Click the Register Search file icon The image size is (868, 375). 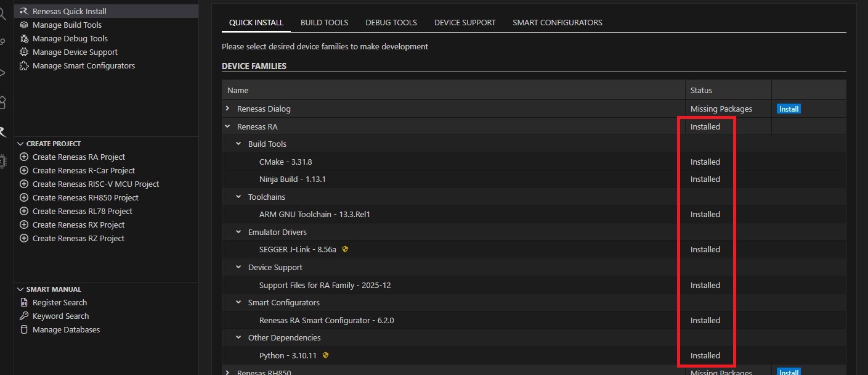click(x=24, y=303)
